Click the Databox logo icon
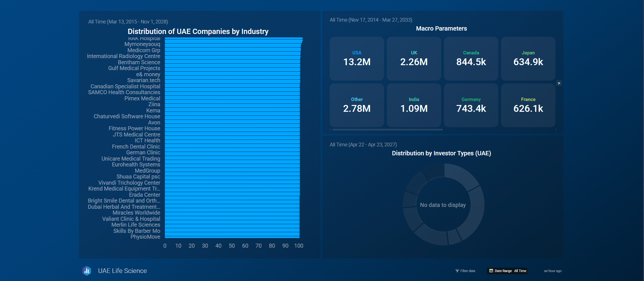 click(x=87, y=271)
